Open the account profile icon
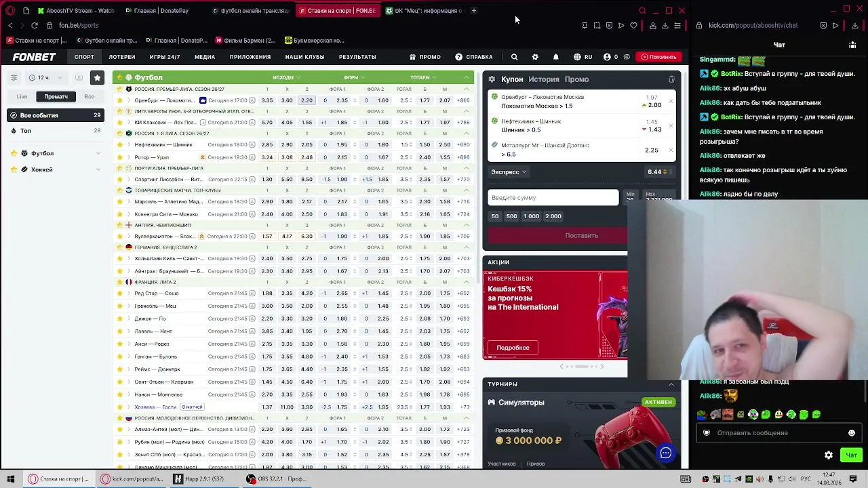This screenshot has width=868, height=488. tap(607, 57)
